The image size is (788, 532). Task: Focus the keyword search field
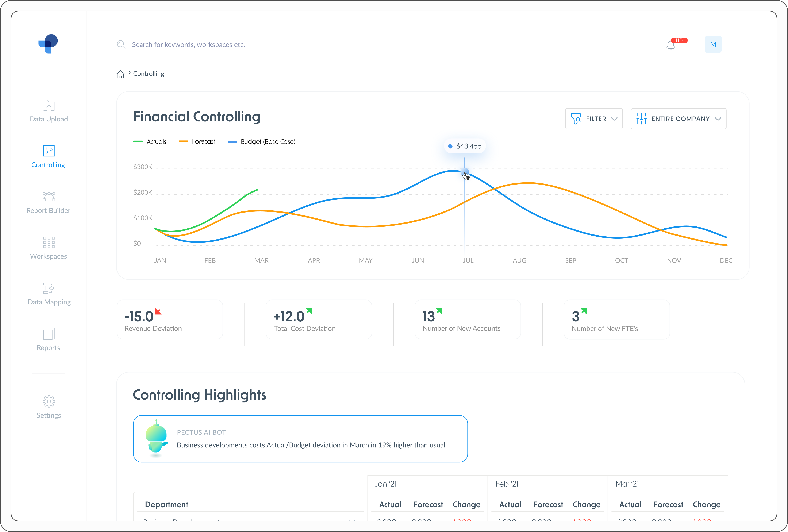188,45
